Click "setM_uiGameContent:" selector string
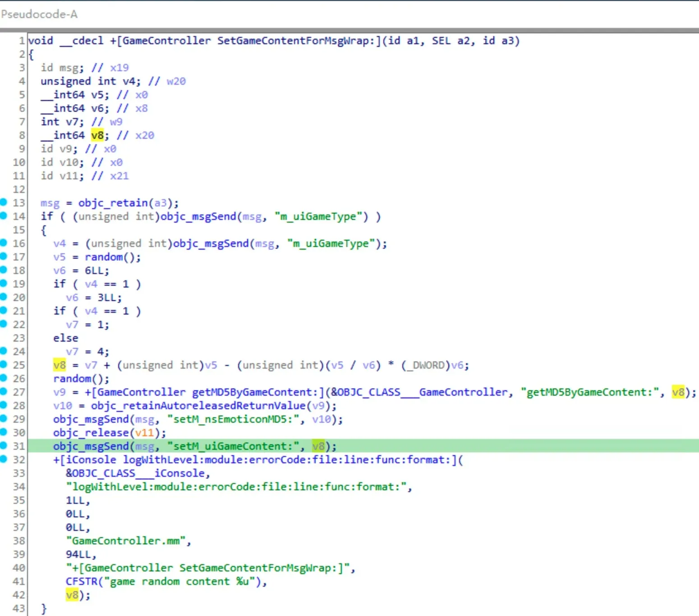The height and width of the screenshot is (616, 699). pos(233,446)
